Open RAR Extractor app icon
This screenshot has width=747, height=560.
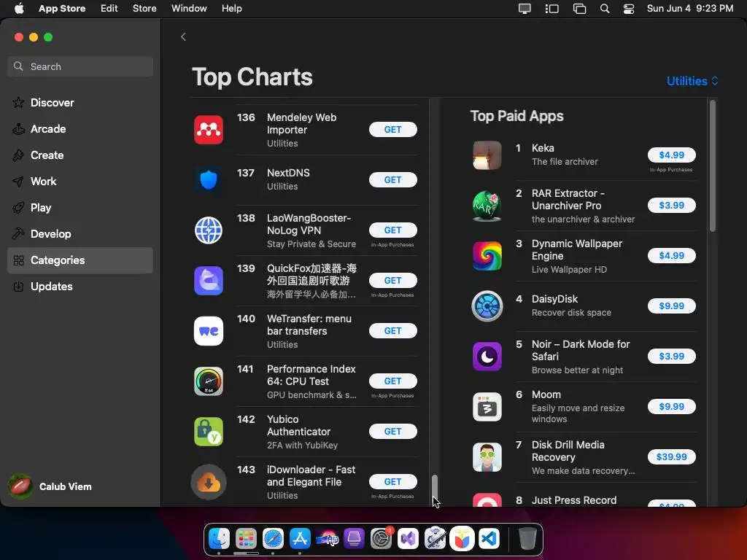(487, 206)
